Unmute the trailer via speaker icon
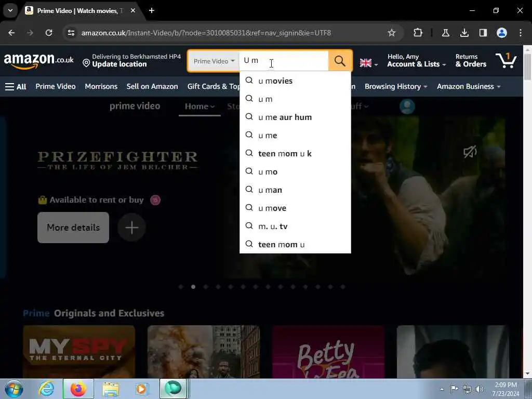Image resolution: width=532 pixels, height=399 pixels. point(470,152)
